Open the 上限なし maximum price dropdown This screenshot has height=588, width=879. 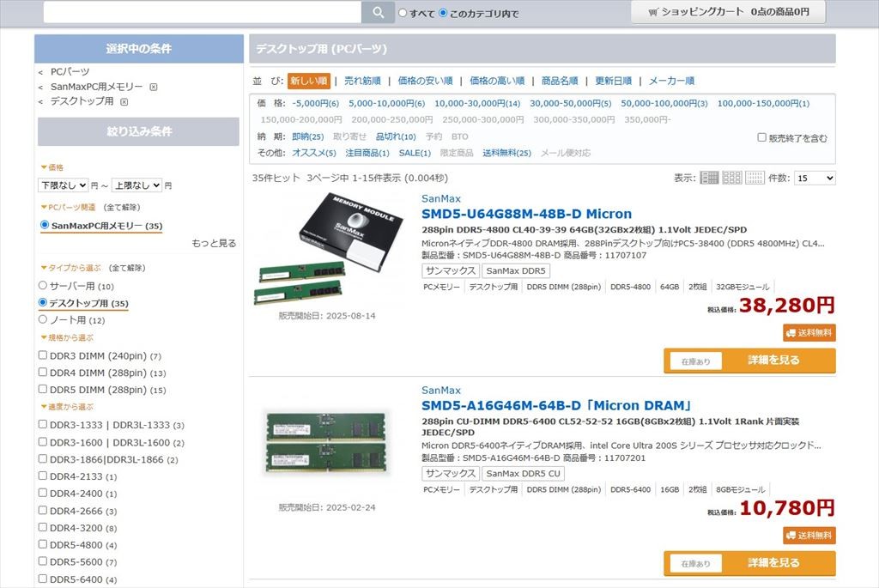(136, 185)
